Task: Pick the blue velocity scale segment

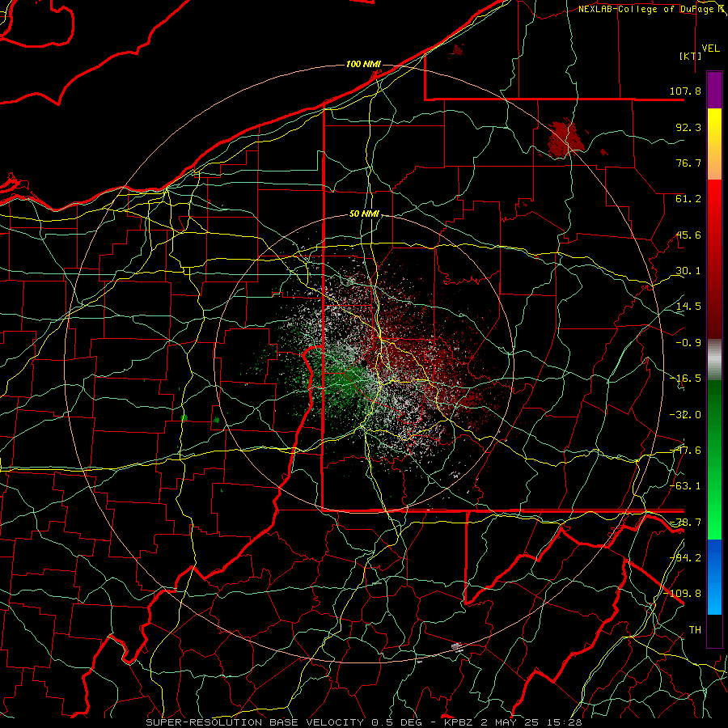Action: 714,577
